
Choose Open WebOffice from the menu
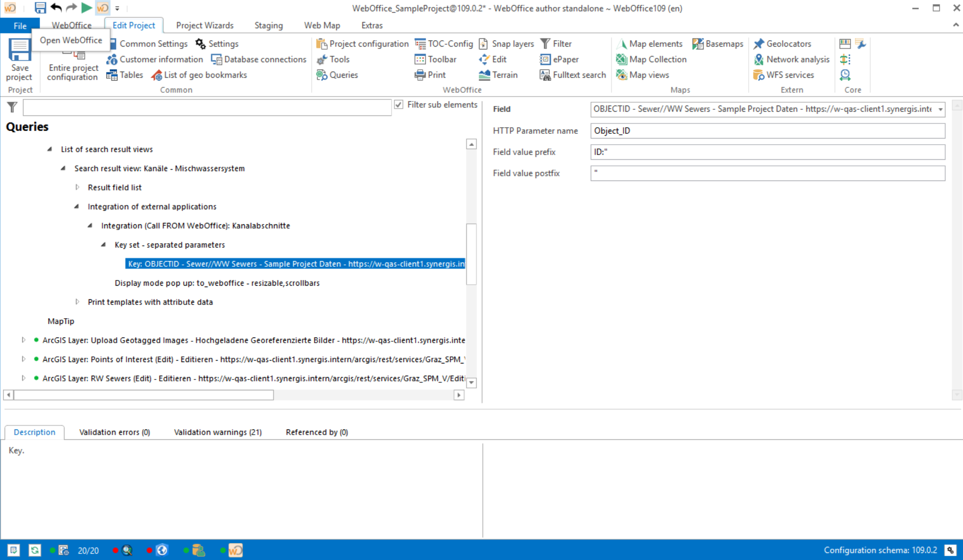[70, 40]
